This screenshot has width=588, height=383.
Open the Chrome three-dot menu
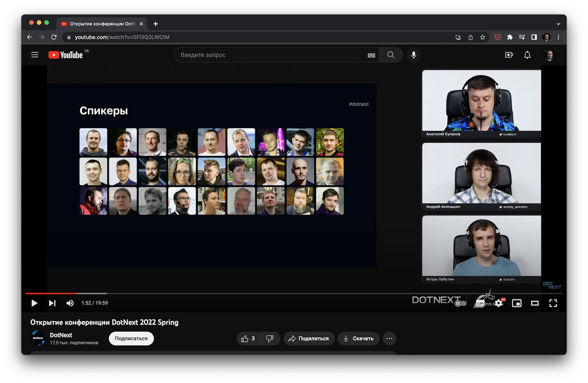(558, 37)
